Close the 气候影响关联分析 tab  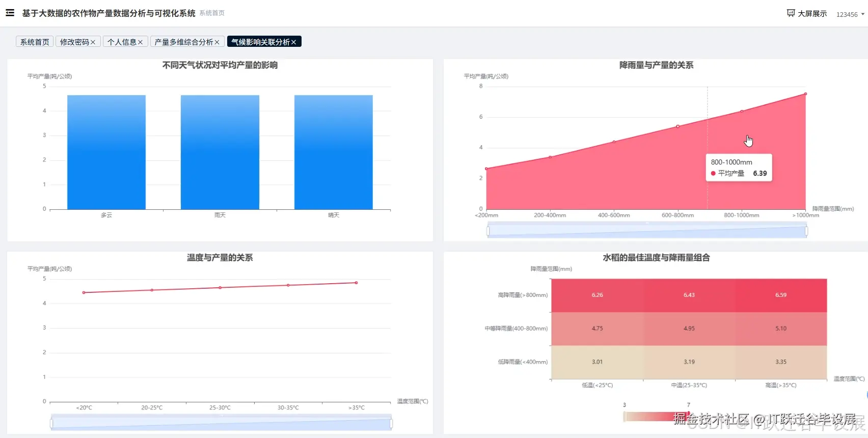click(293, 42)
